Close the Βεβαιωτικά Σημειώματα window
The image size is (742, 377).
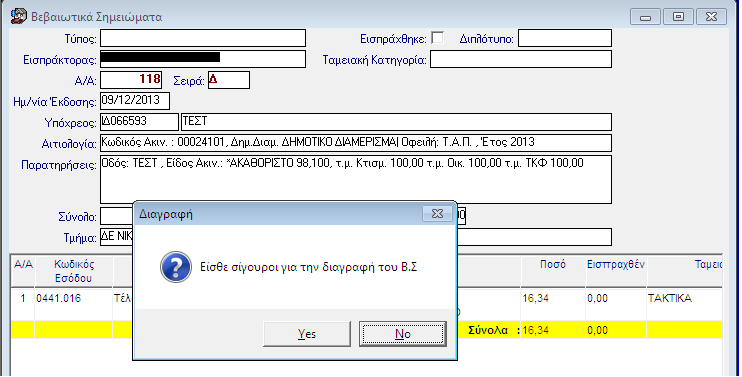click(x=711, y=17)
